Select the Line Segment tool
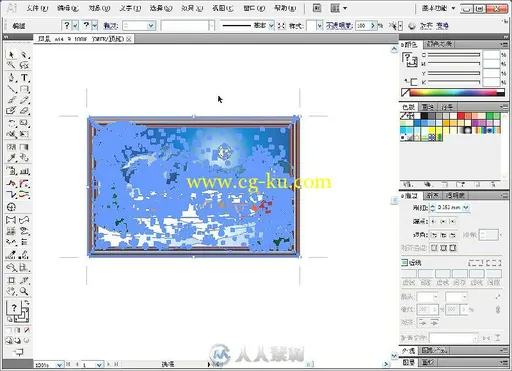The height and width of the screenshot is (371, 512). tap(12, 89)
